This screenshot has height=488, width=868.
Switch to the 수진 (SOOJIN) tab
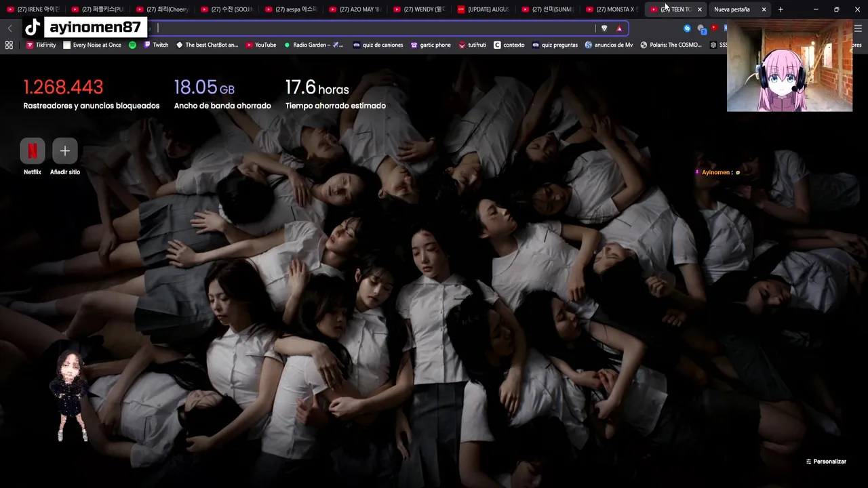tap(227, 9)
